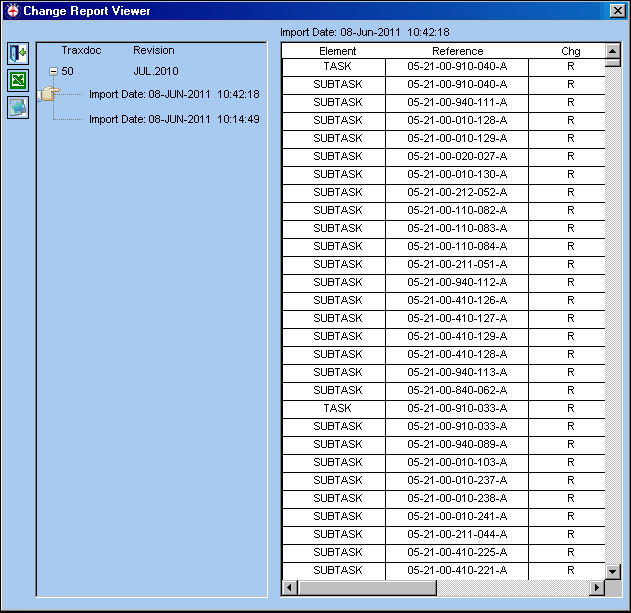Click the horizontal scrollbar left arrow
This screenshot has width=631, height=613.
tap(289, 588)
